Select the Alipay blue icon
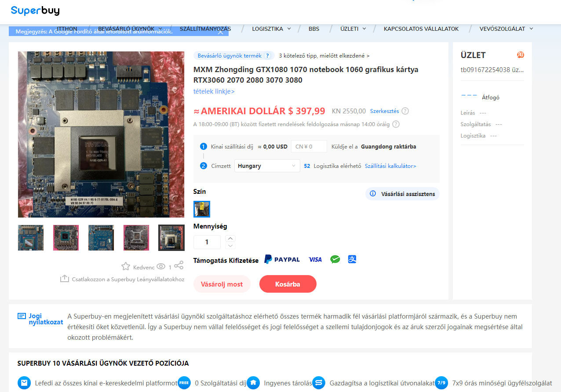Screen dimensions: 561x392 pyautogui.click(x=352, y=259)
